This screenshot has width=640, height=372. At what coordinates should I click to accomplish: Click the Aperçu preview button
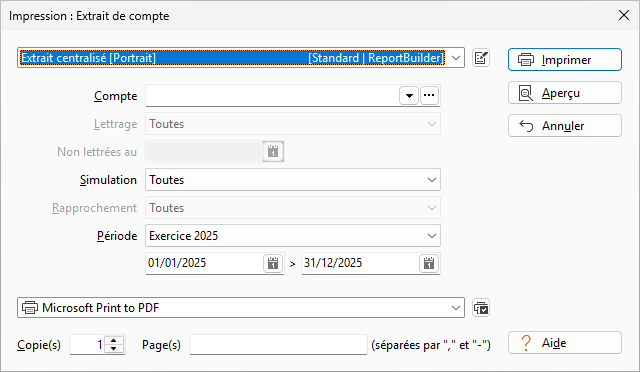565,93
